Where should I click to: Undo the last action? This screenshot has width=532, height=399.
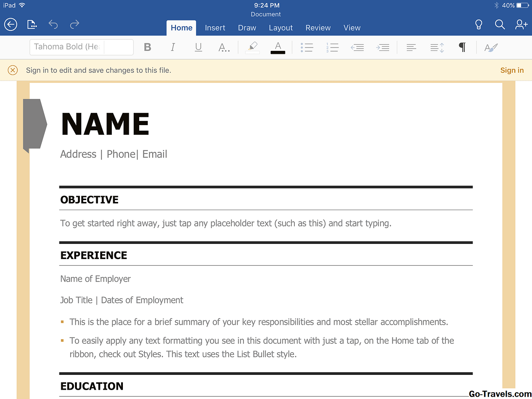[53, 24]
